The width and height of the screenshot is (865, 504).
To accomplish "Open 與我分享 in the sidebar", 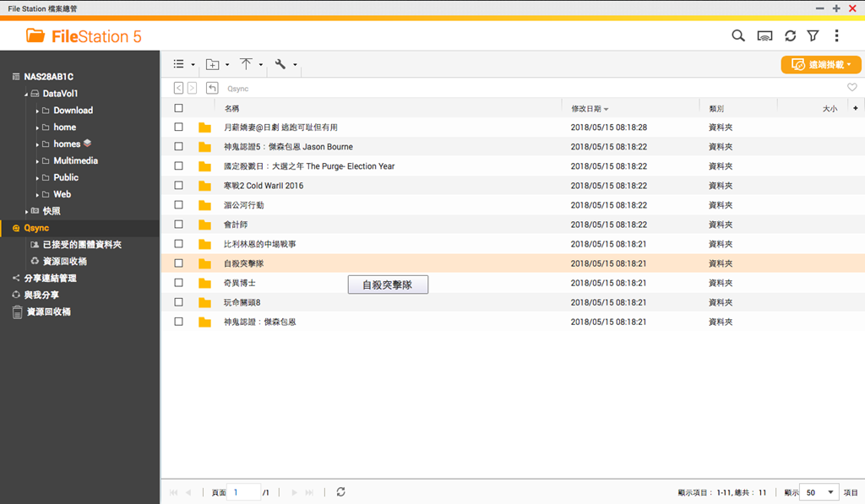I will tap(41, 295).
